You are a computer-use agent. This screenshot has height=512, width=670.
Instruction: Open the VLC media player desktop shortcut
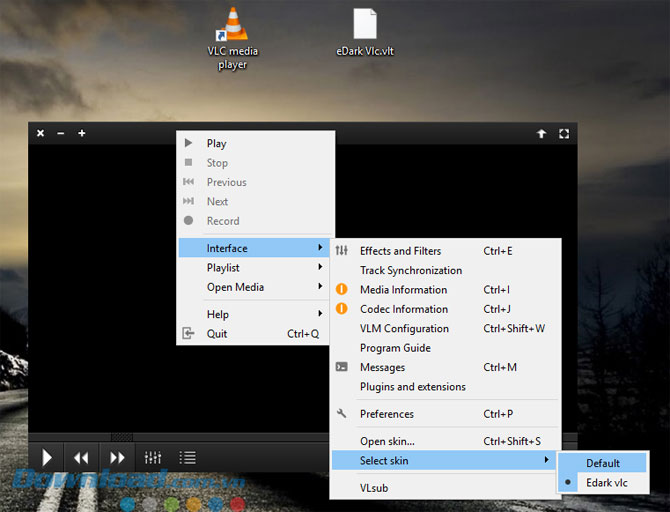tap(233, 38)
